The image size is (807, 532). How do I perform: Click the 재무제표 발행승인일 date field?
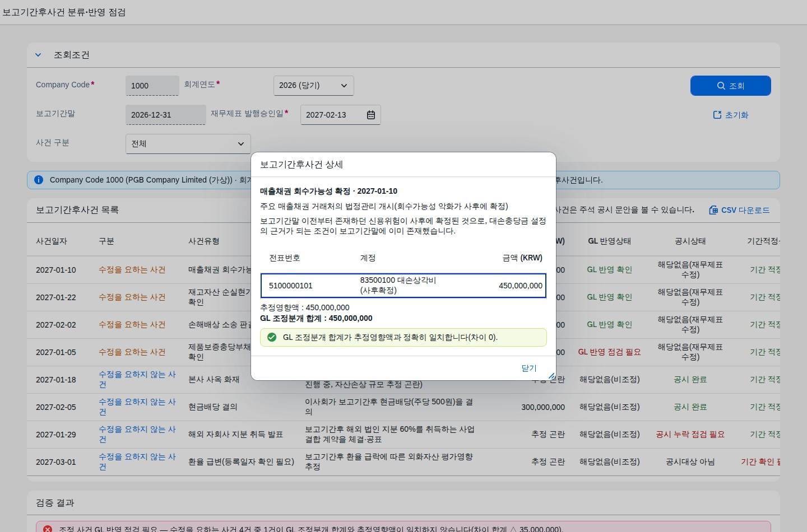point(340,115)
